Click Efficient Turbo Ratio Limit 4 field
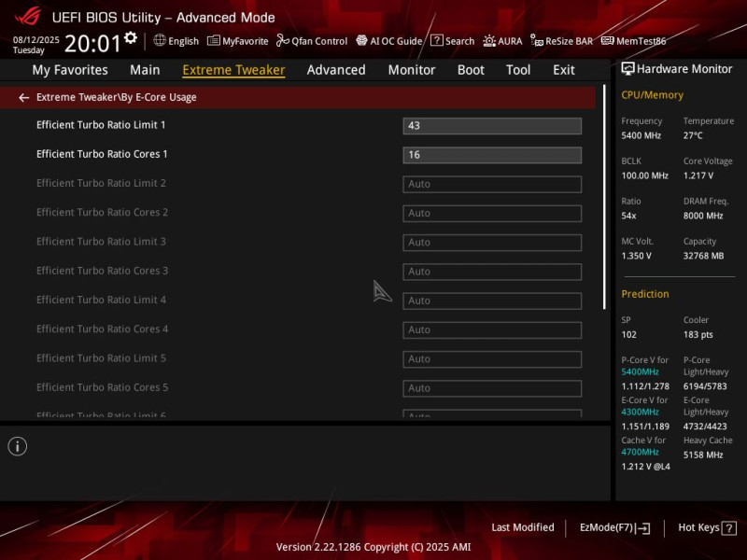Screen dimensions: 747x560 pyautogui.click(x=492, y=301)
